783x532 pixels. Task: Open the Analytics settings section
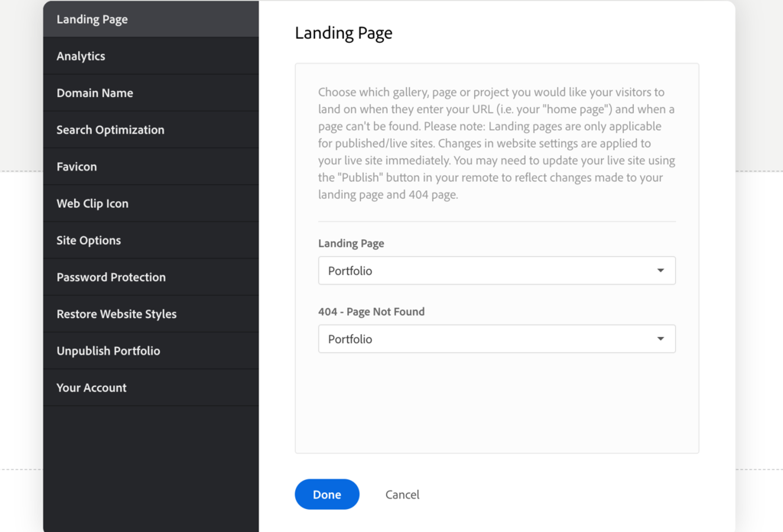click(x=151, y=56)
